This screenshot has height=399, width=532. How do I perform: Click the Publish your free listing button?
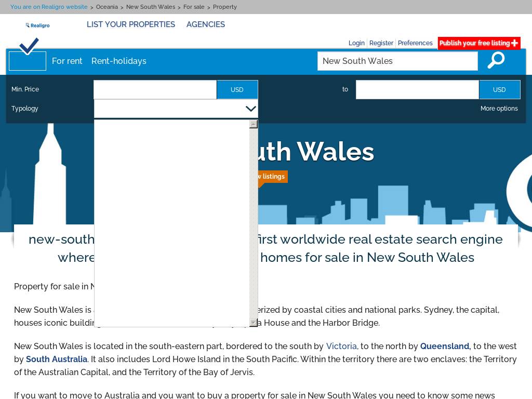pos(478,43)
